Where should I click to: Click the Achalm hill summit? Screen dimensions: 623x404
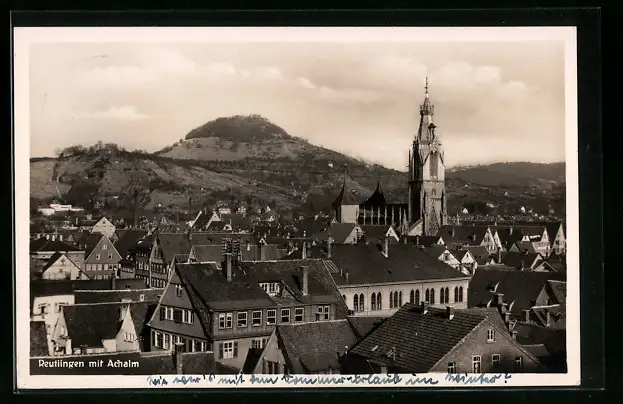pyautogui.click(x=237, y=126)
